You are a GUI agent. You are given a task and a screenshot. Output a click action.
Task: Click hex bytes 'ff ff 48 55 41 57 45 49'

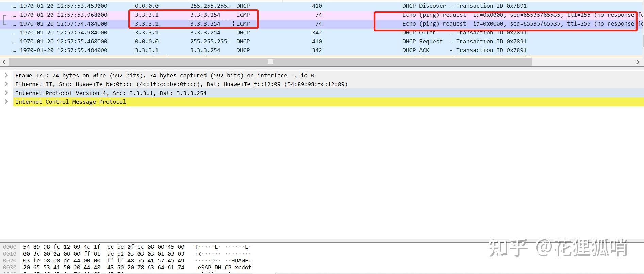[x=146, y=260]
